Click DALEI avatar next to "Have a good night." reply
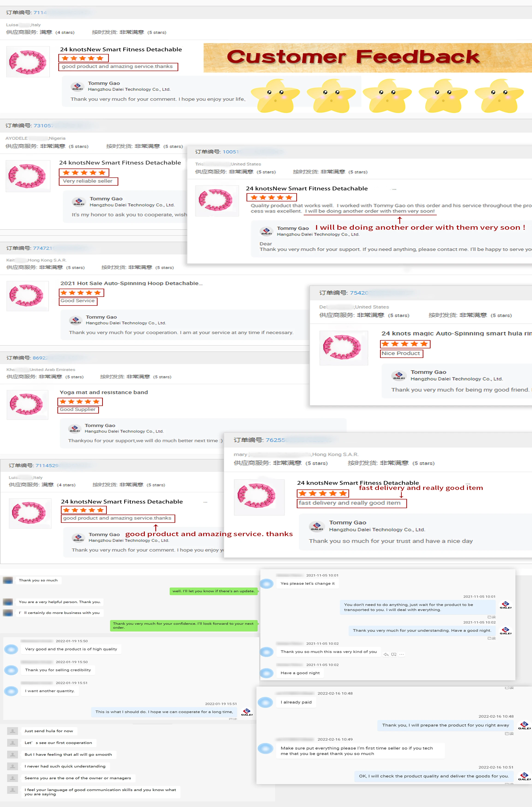The width and height of the screenshot is (532, 807). click(505, 631)
